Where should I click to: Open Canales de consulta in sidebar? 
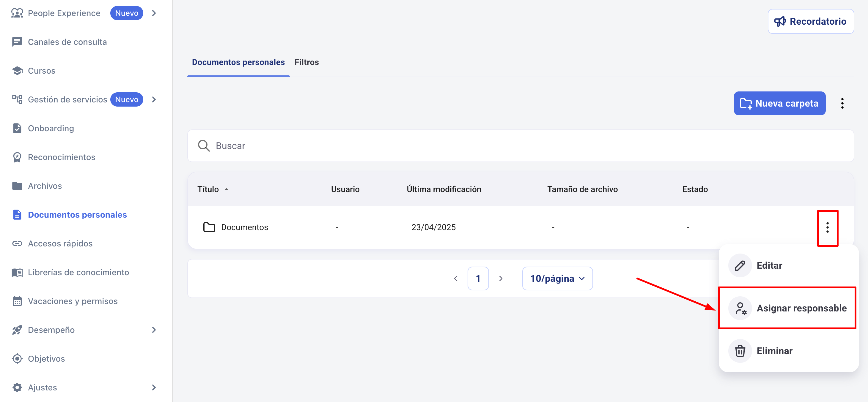[67, 42]
